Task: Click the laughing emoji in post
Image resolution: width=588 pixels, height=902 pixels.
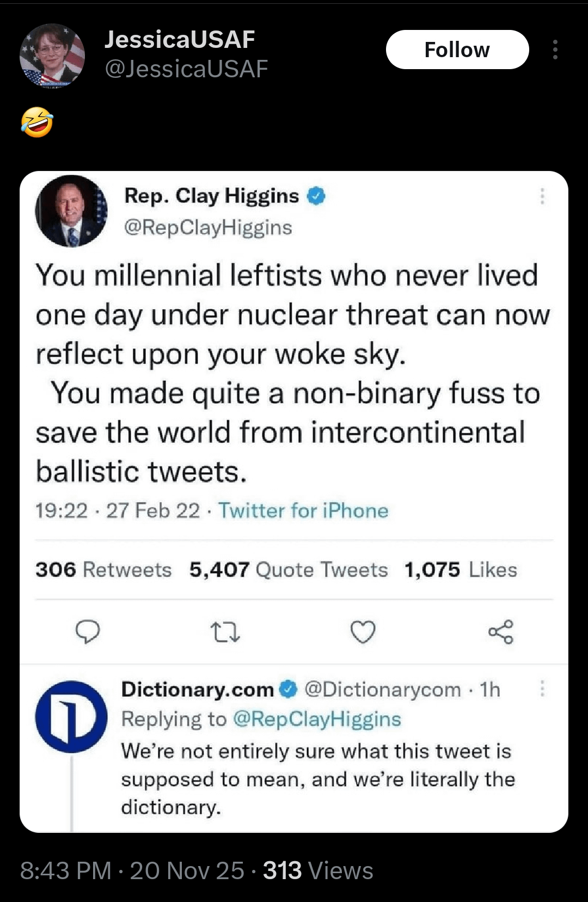Action: click(x=37, y=121)
